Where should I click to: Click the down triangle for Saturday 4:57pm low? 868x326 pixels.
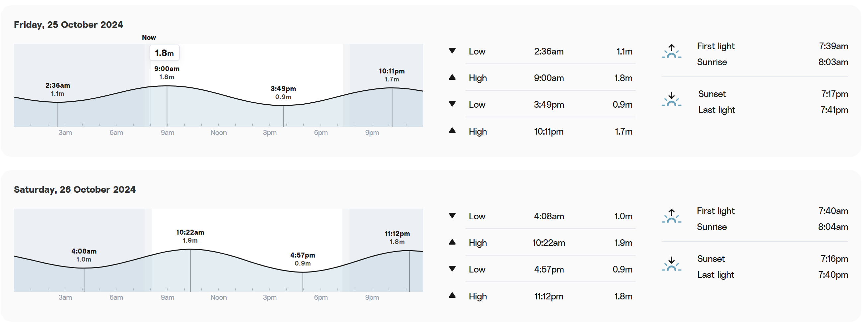(x=452, y=269)
